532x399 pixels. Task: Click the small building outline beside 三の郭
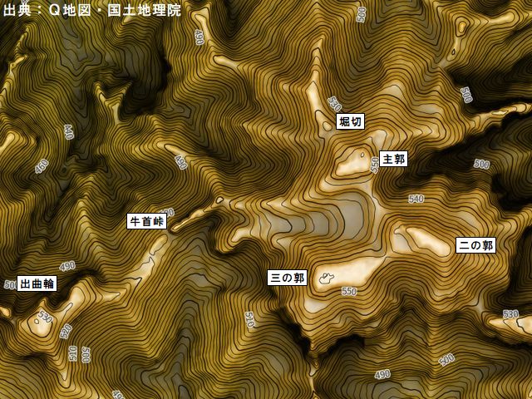click(326, 278)
